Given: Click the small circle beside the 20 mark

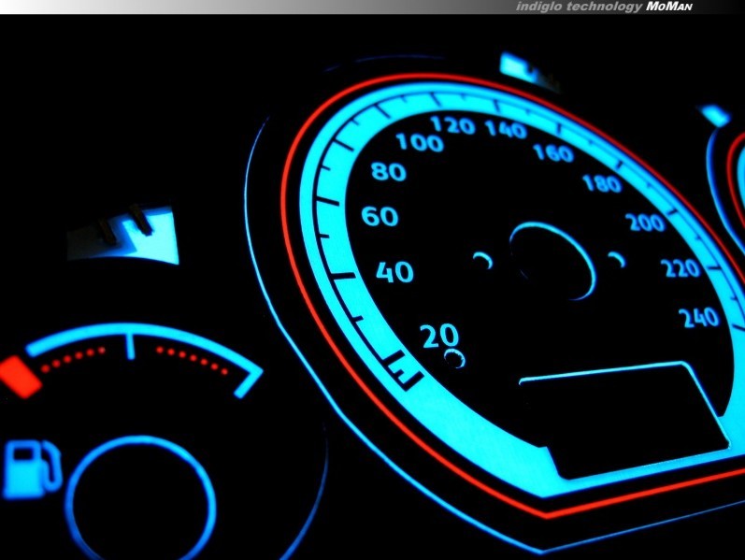Looking at the screenshot, I should click(455, 359).
